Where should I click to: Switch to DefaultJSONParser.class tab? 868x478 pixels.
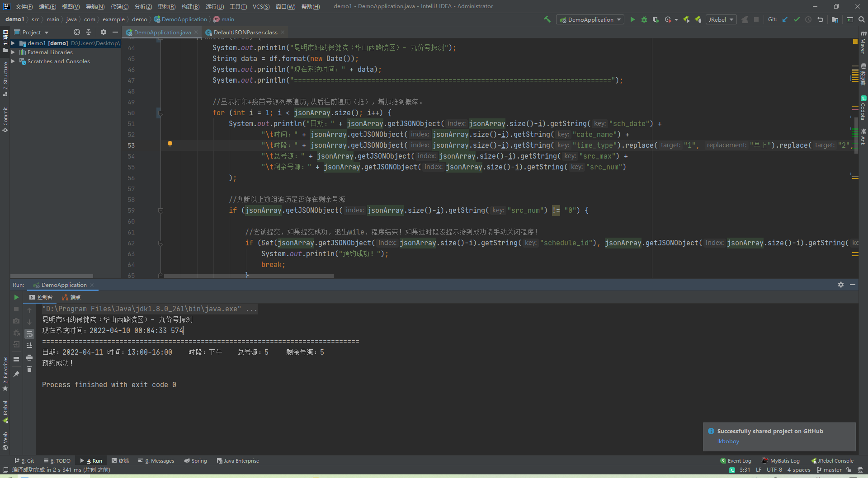(245, 32)
